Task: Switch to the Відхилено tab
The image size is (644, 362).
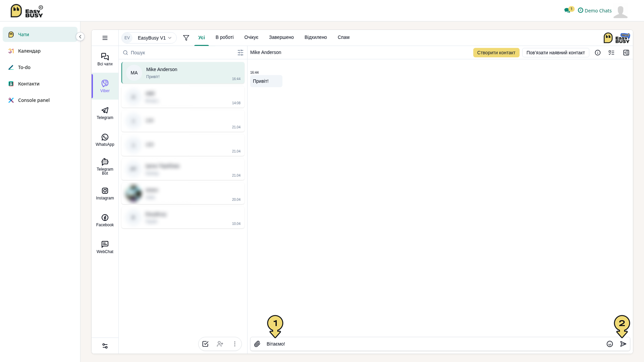Action: [x=316, y=37]
